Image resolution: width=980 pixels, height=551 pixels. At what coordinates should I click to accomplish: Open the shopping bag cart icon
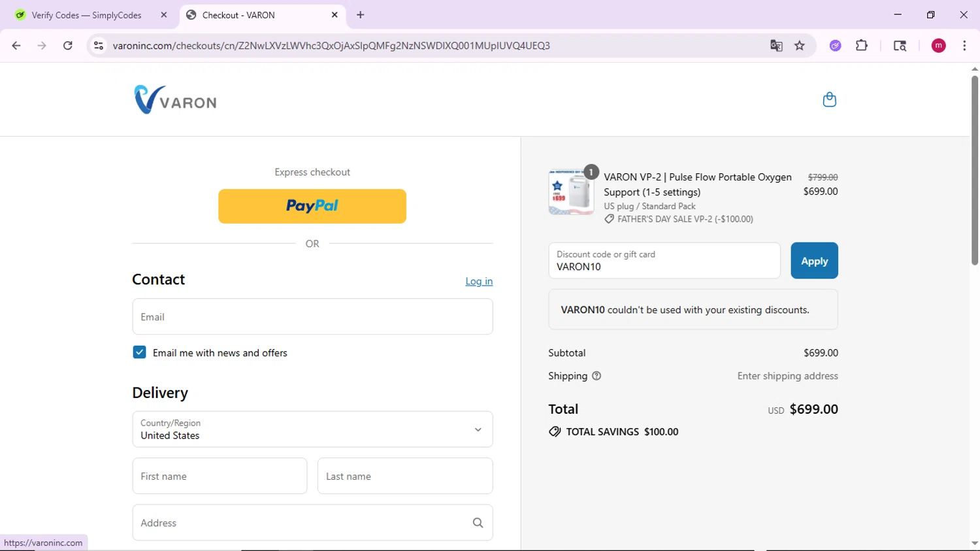pos(829,99)
